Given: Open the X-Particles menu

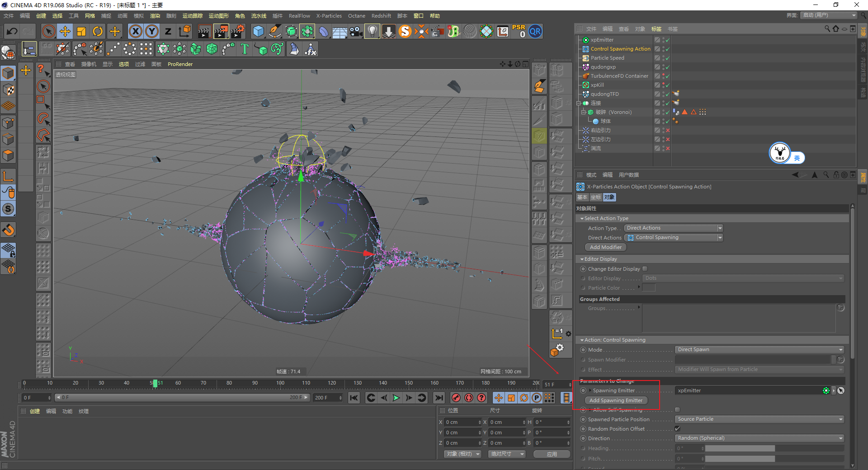Looking at the screenshot, I should tap(329, 16).
